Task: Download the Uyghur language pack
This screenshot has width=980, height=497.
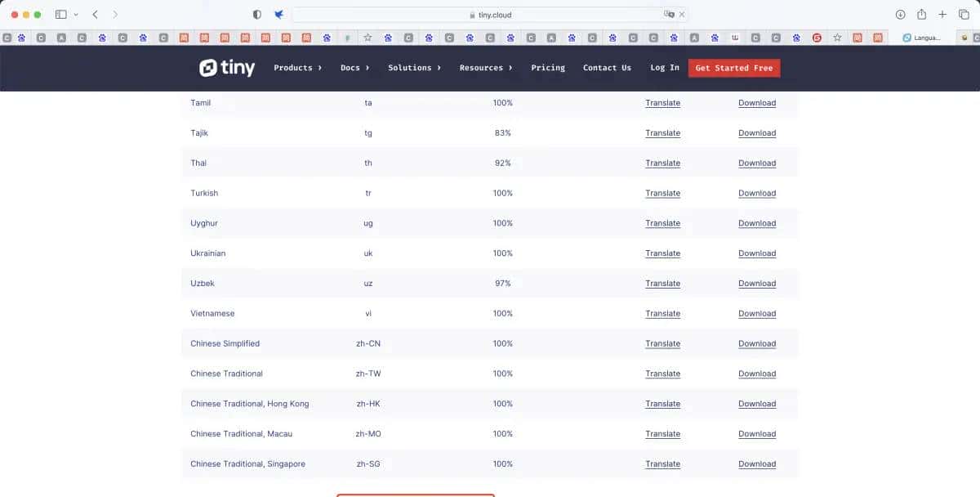Action: (x=757, y=223)
